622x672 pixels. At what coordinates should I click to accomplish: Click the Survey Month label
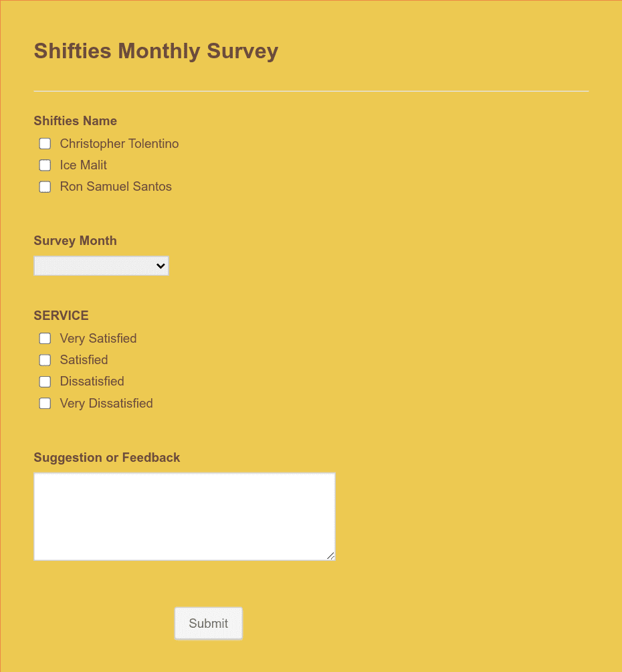(x=75, y=240)
